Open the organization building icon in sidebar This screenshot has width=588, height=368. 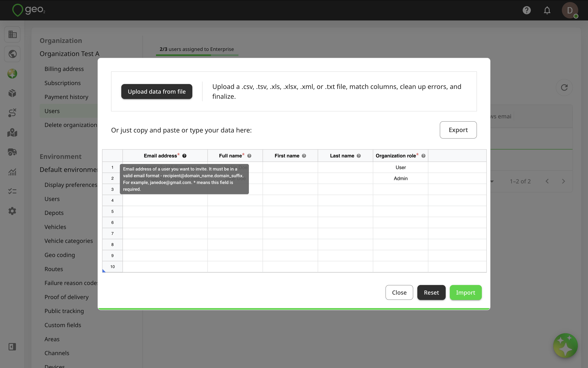[x=12, y=34]
